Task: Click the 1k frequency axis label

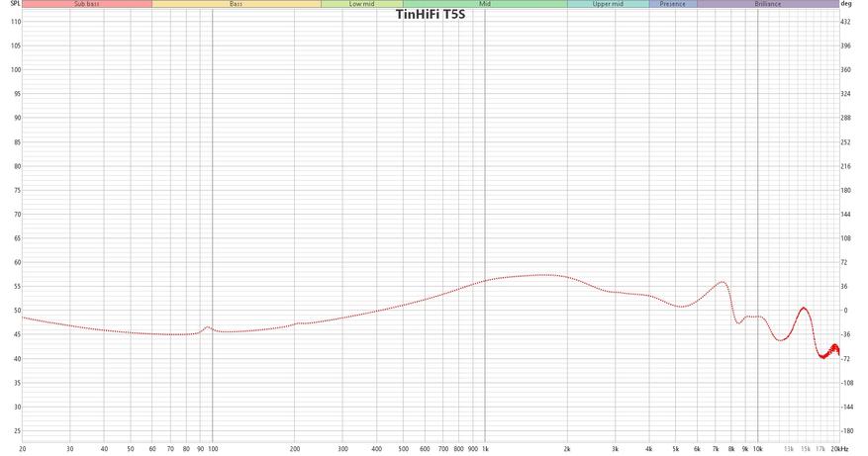Action: tap(486, 449)
